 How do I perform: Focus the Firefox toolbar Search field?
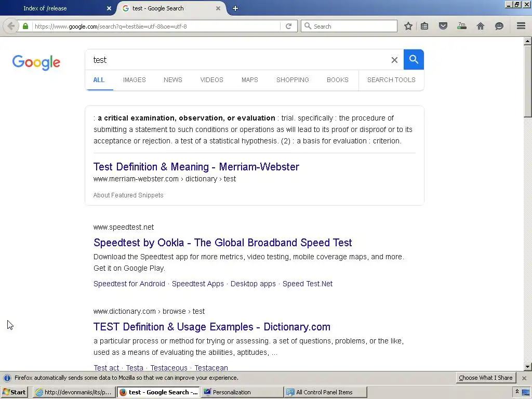point(349,26)
